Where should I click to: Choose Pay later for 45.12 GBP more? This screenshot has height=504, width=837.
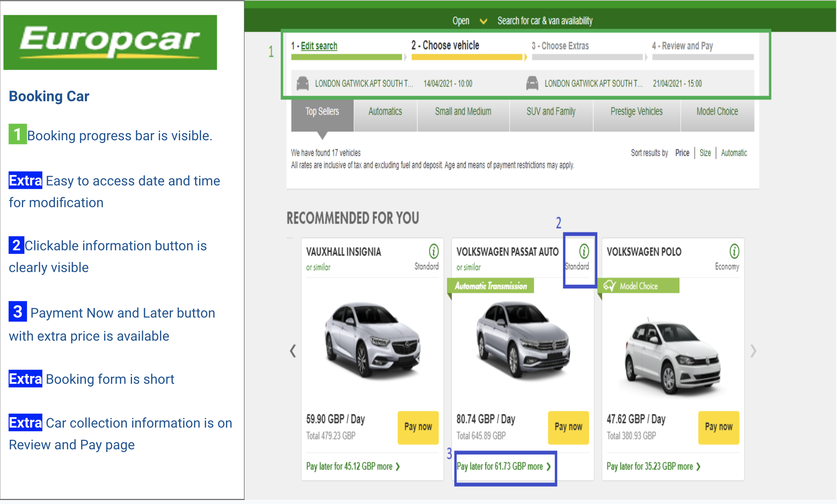(x=353, y=466)
